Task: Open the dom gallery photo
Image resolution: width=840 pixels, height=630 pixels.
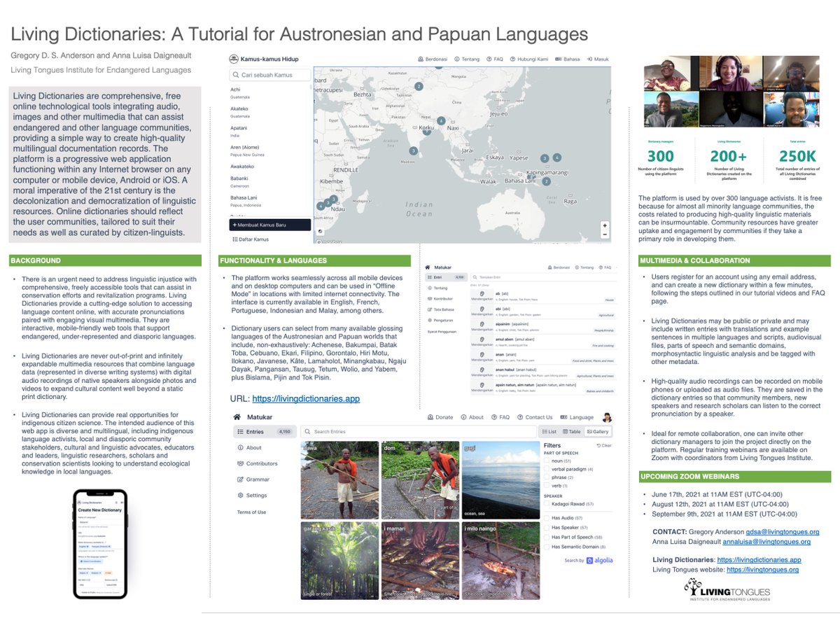Action: tap(420, 479)
